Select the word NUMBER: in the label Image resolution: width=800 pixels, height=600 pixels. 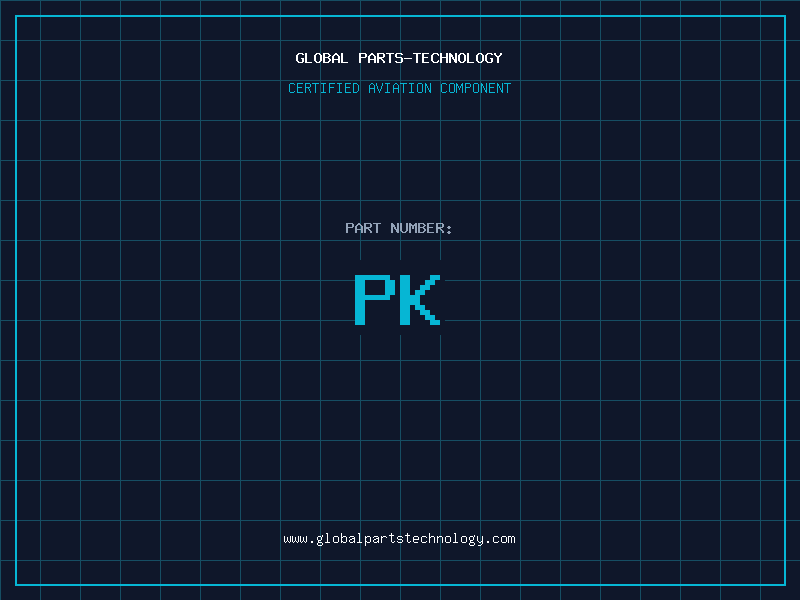click(421, 228)
